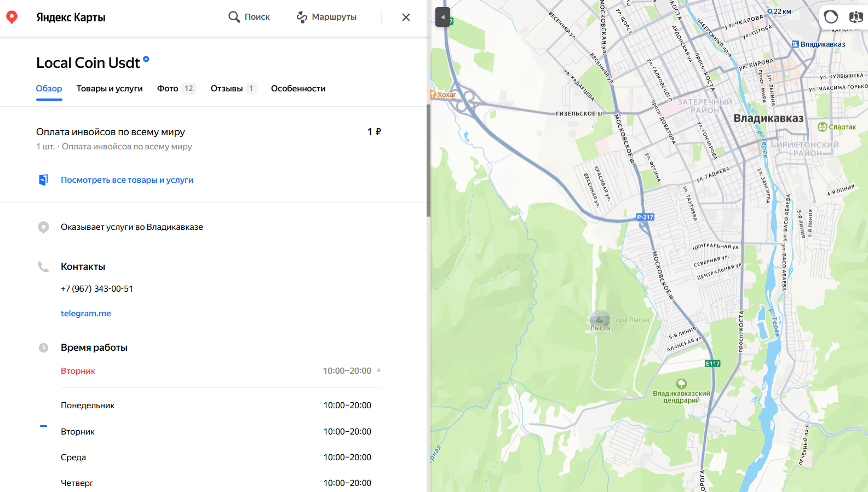Viewport: 868px width, 492px height.
Task: Click the red Вторник current day row
Action: coord(221,371)
